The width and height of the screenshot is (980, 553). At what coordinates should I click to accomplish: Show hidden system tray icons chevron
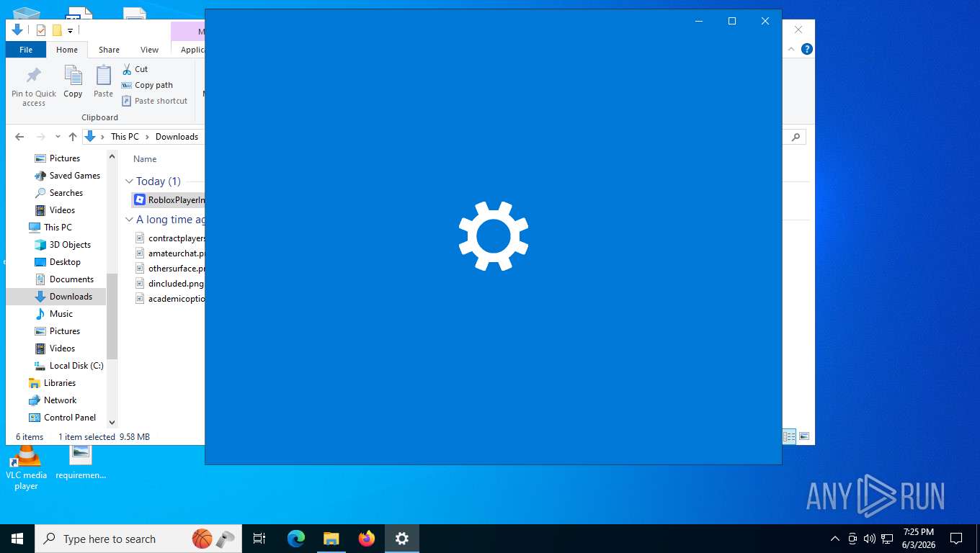point(835,539)
